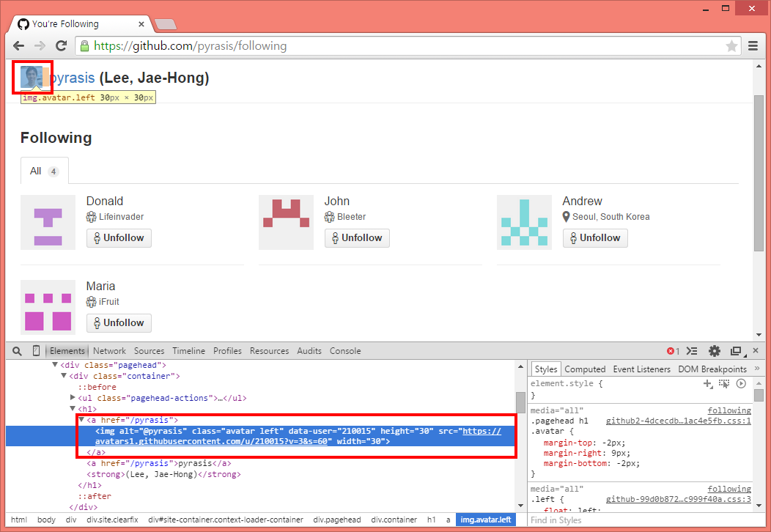The image size is (771, 532).
Task: Open the DevTools dock side icon
Action: click(736, 351)
